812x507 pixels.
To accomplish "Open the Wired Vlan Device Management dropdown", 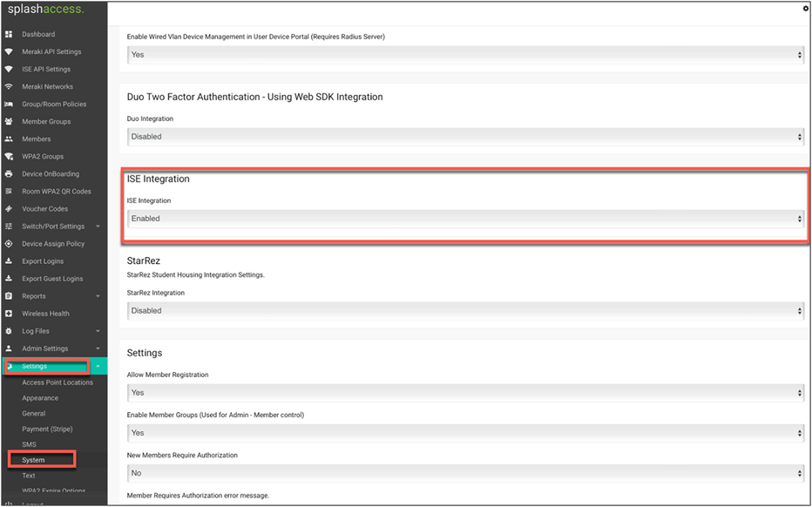I will (x=465, y=55).
